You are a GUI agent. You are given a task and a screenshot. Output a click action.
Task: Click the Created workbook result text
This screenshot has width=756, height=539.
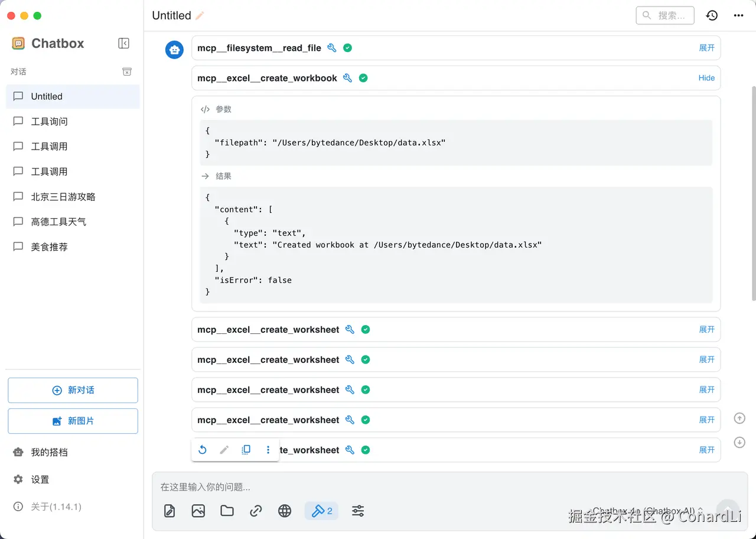coord(387,245)
